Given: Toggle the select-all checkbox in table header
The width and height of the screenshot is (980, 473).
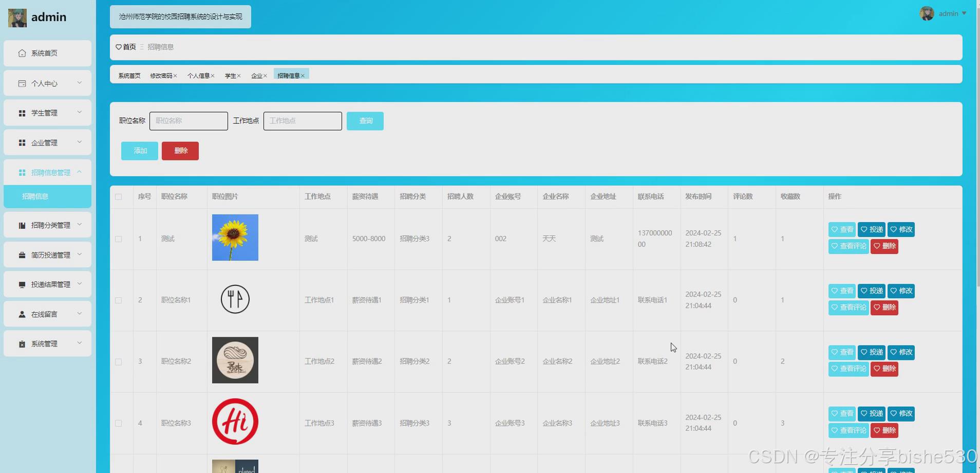Looking at the screenshot, I should [x=119, y=197].
